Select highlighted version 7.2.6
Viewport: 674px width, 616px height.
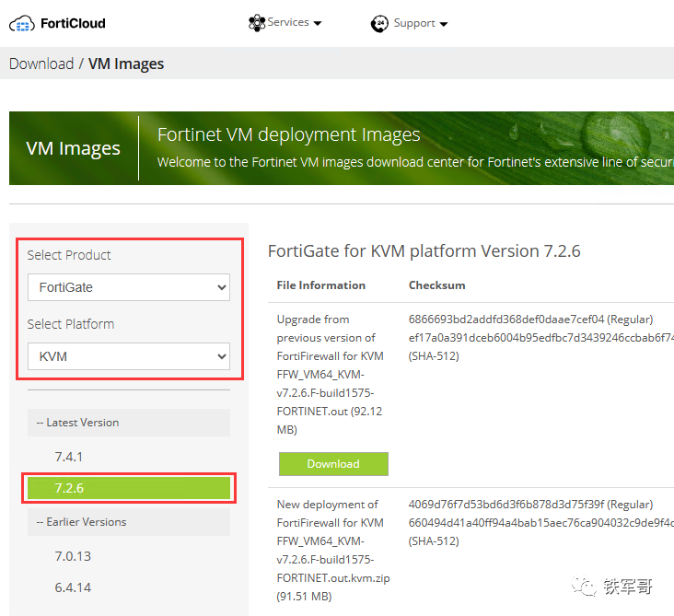click(129, 488)
